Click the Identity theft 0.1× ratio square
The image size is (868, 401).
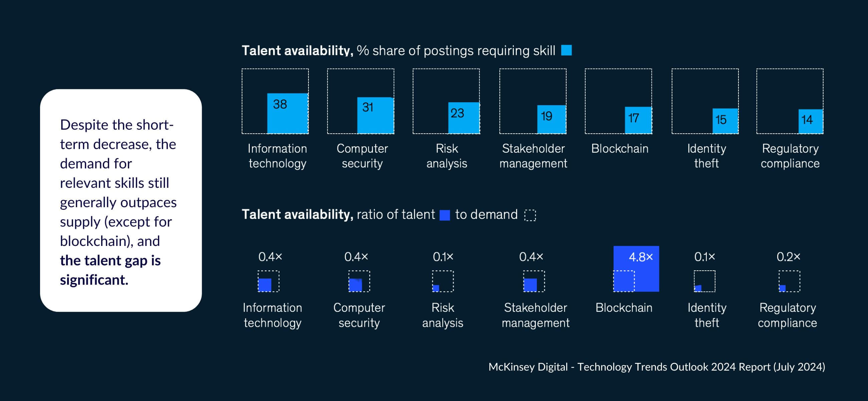coord(698,288)
